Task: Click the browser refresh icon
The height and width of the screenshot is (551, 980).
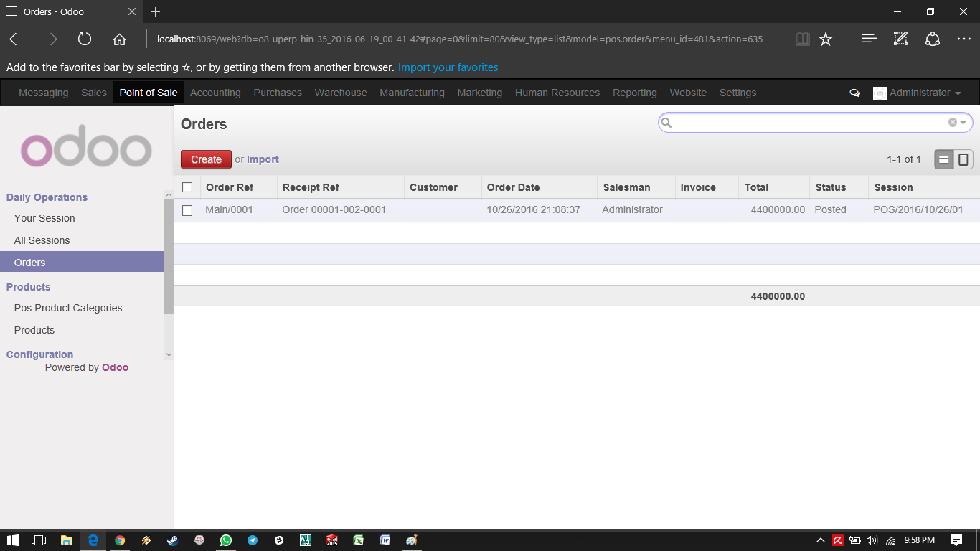Action: 85,39
